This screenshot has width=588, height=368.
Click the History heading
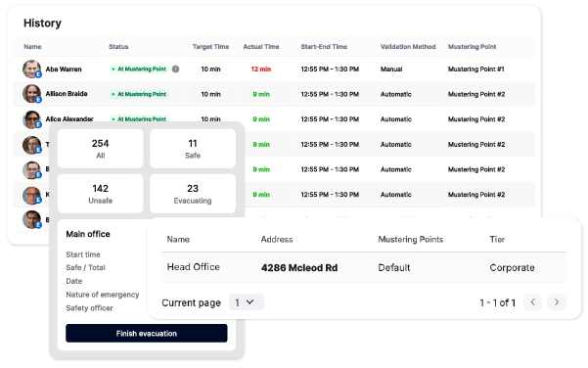(x=42, y=23)
